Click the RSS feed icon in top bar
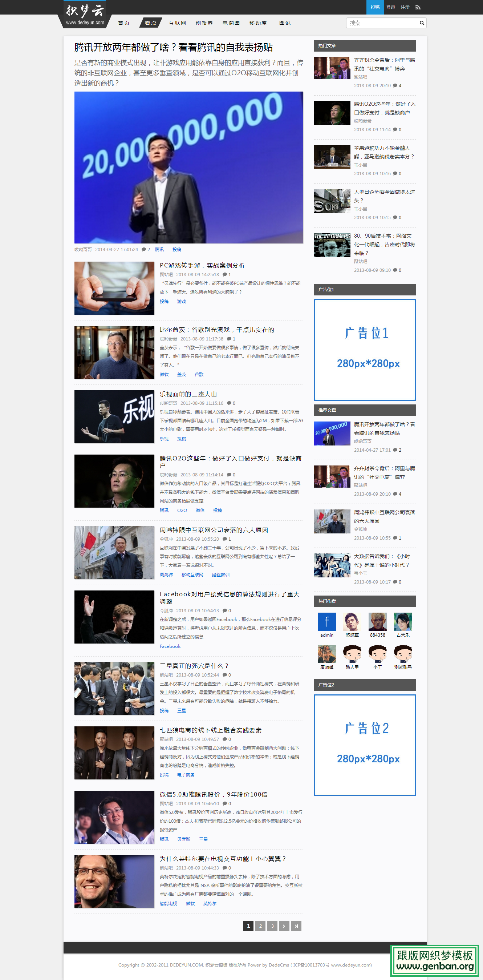This screenshot has height=980, width=483. (418, 7)
